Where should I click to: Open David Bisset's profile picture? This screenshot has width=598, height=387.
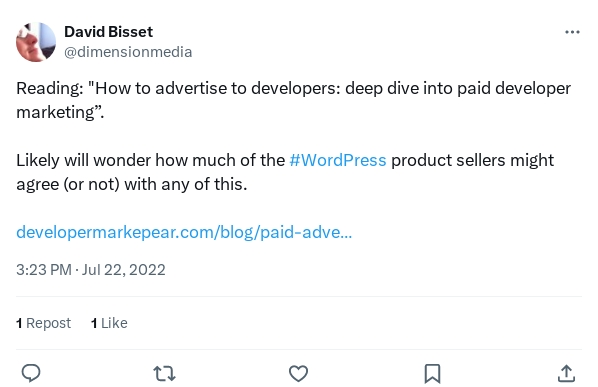click(36, 42)
